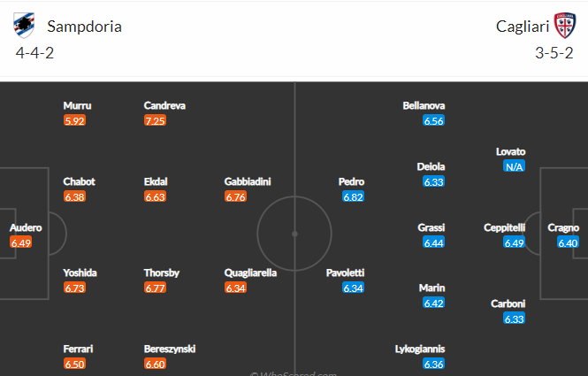The image size is (588, 376).
Task: Click Gabbiadini's player name
Action: click(248, 181)
